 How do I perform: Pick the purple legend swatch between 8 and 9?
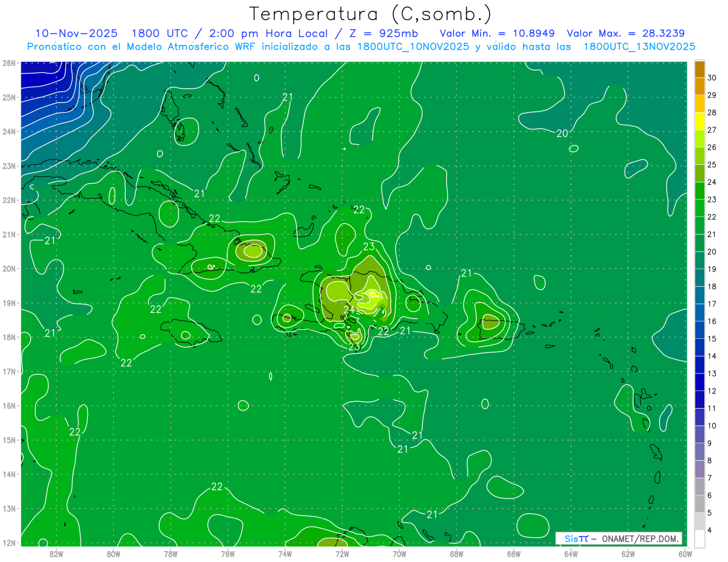[699, 452]
